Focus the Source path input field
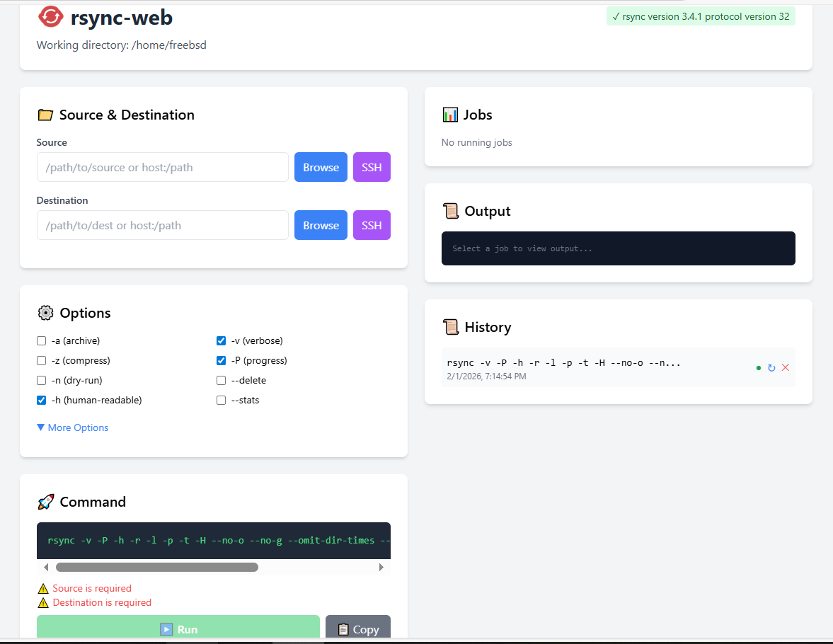Viewport: 833px width, 644px height. pos(163,168)
